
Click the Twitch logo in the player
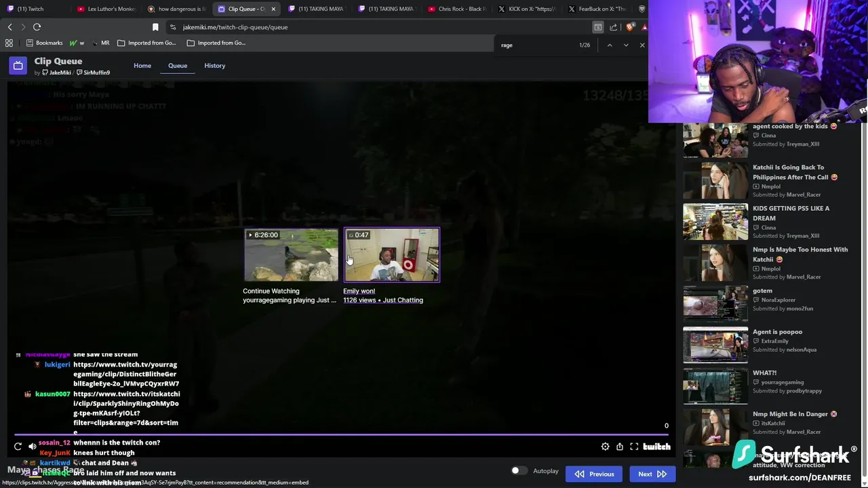[656, 447]
